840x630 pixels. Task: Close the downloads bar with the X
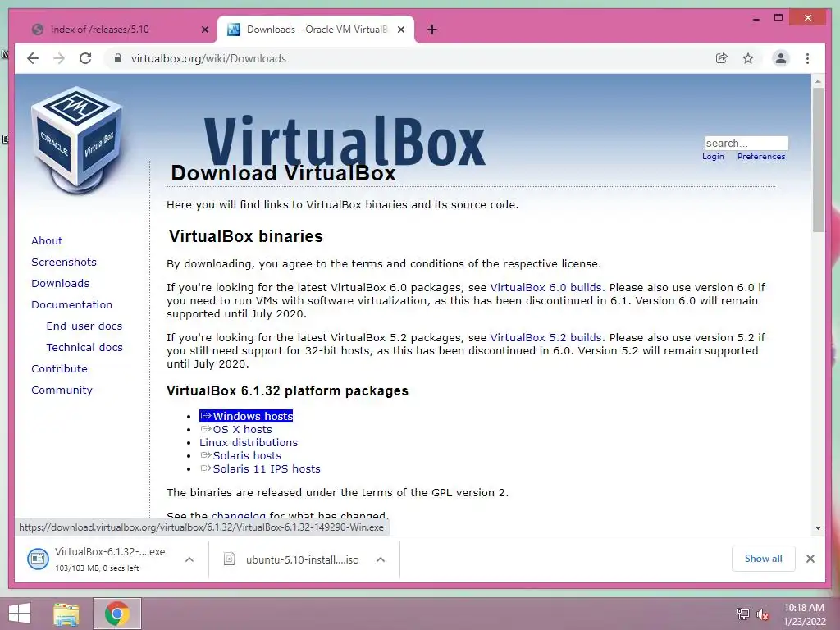(810, 559)
